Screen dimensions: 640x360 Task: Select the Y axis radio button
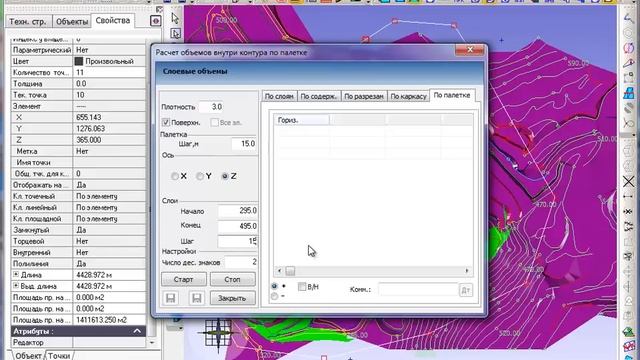(x=200, y=176)
